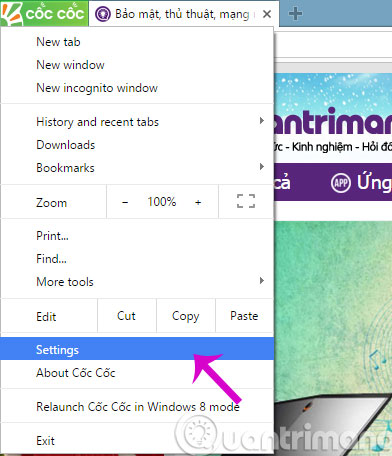The height and width of the screenshot is (456, 392).
Task: Choose New tab from the menu
Action: tap(137, 42)
